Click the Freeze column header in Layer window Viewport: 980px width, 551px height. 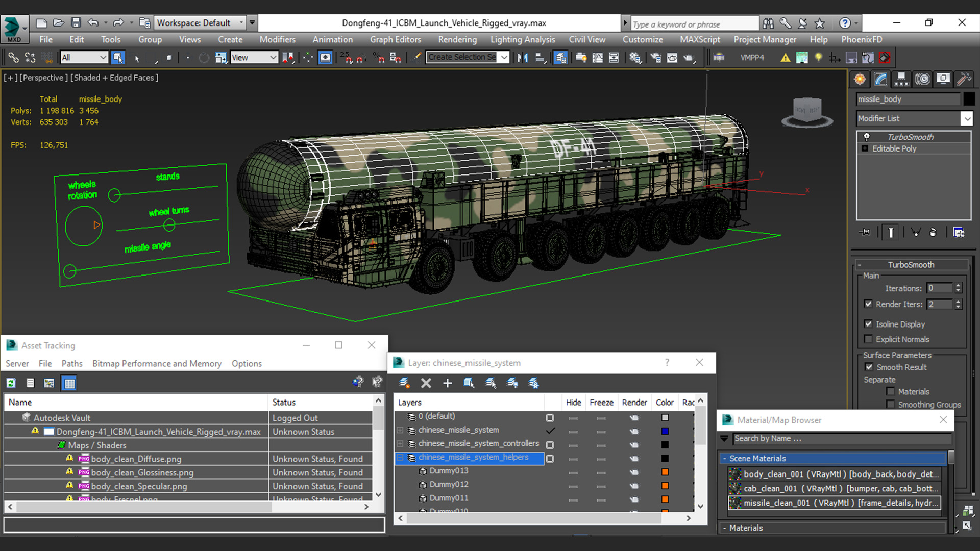click(601, 403)
